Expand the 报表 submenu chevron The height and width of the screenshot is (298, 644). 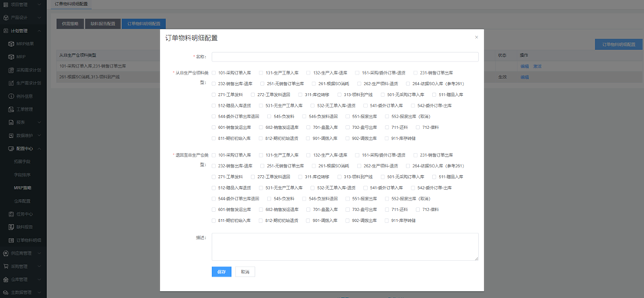38,122
